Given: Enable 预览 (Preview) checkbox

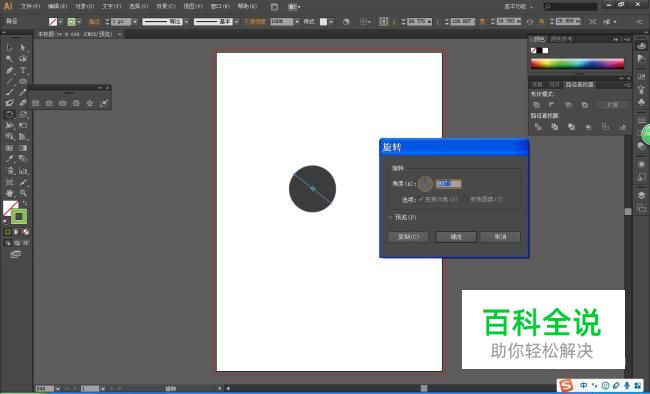Looking at the screenshot, I should 390,217.
